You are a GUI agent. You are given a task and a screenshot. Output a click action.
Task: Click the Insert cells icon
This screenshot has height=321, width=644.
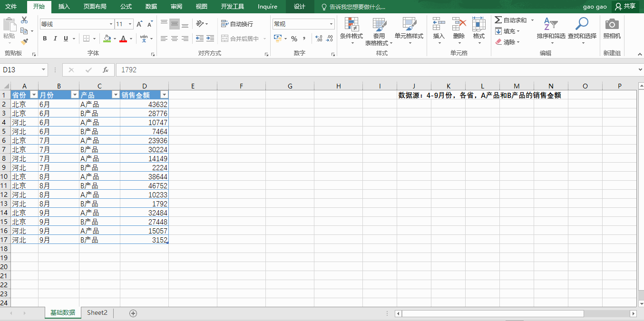click(439, 24)
